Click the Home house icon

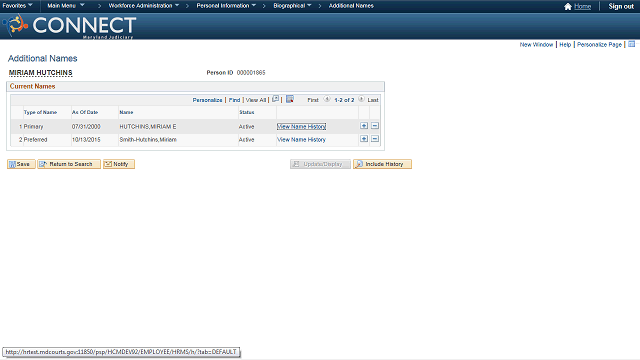568,6
